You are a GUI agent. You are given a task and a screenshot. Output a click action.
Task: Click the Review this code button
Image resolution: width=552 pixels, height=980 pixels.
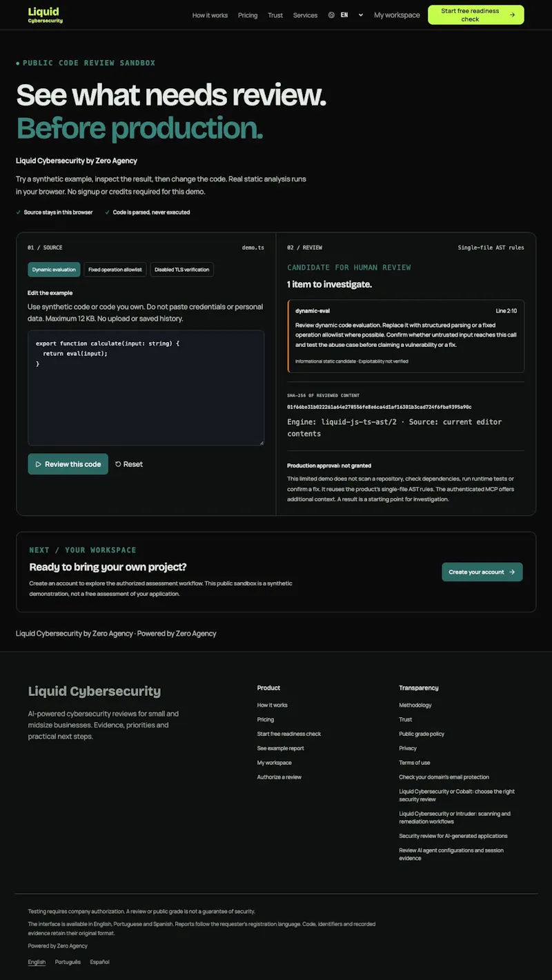[x=68, y=464]
